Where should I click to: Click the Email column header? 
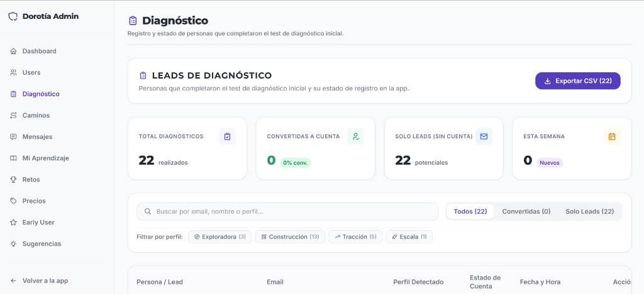[x=275, y=281]
